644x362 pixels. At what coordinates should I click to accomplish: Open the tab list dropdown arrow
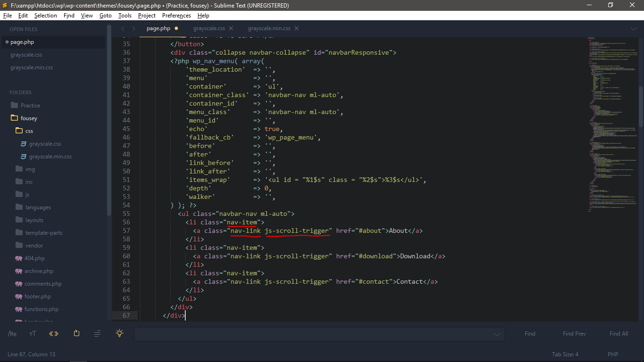pos(634,29)
